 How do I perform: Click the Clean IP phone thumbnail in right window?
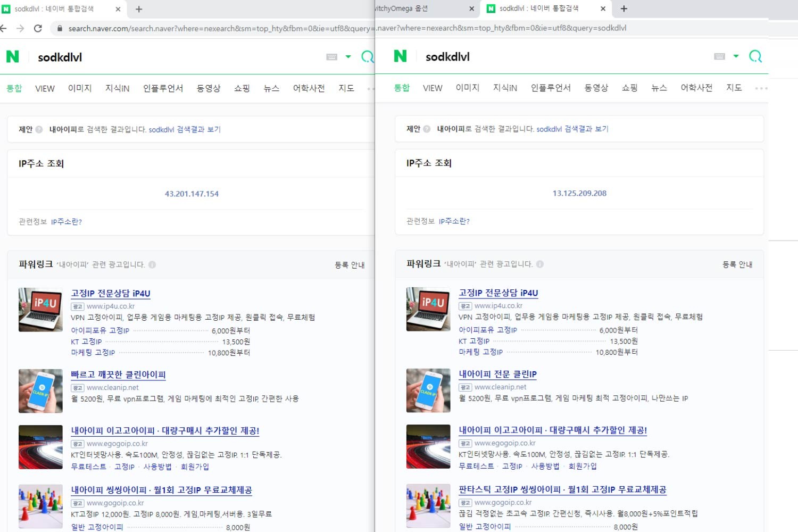[428, 390]
